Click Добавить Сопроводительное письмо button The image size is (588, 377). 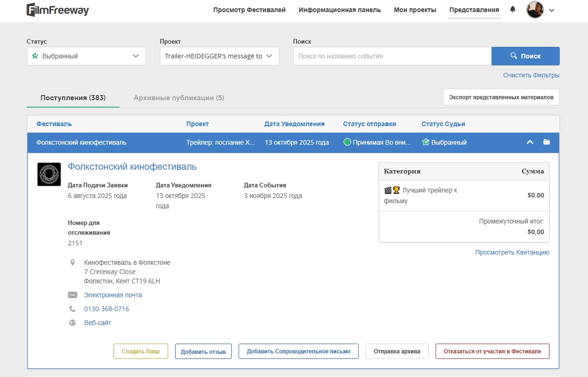tap(298, 352)
